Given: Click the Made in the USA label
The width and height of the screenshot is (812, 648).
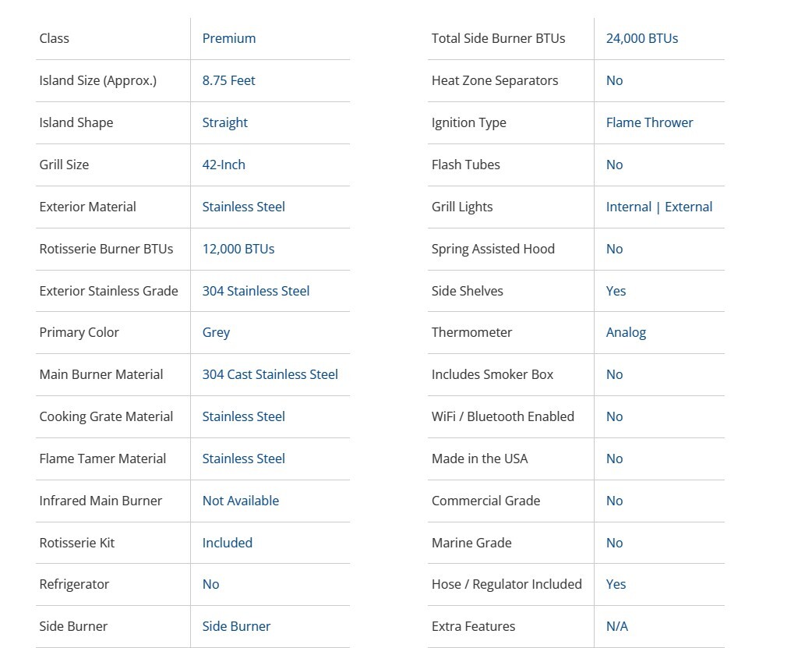Looking at the screenshot, I should tap(479, 459).
